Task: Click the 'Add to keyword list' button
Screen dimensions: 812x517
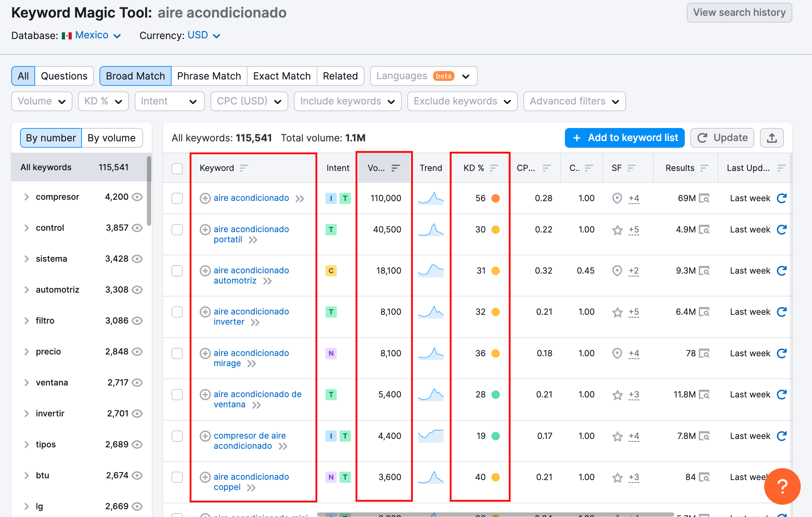Action: (x=625, y=138)
